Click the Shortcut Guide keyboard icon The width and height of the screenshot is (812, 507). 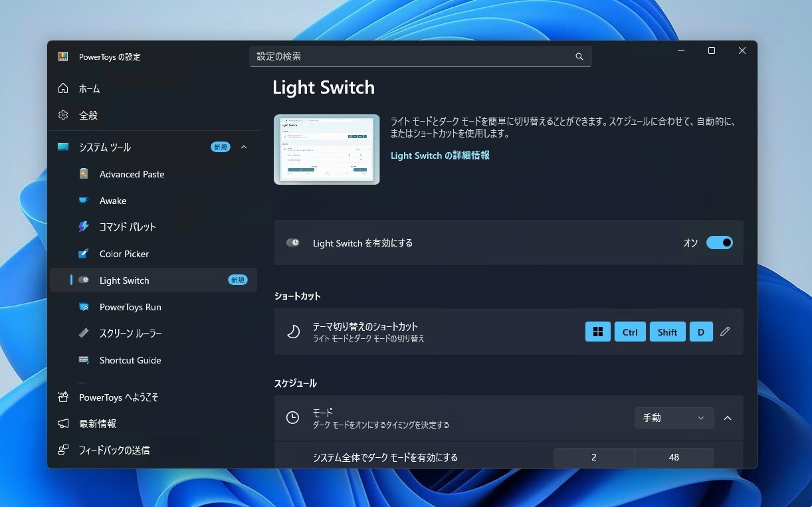(x=84, y=359)
